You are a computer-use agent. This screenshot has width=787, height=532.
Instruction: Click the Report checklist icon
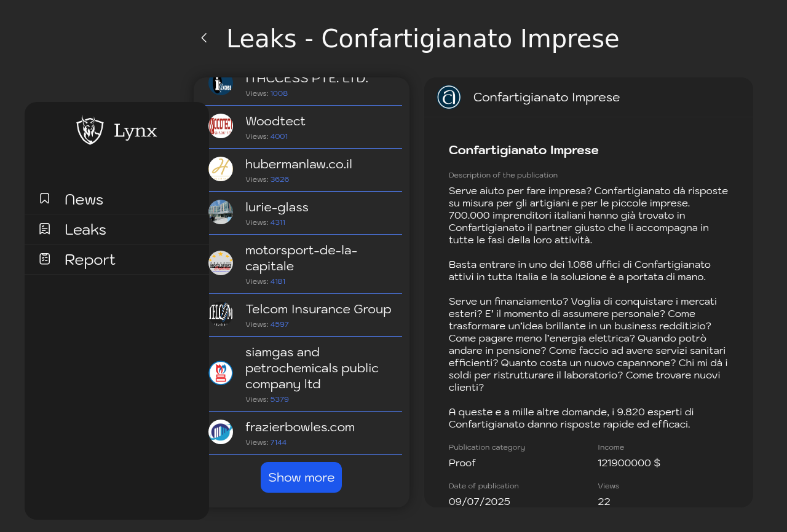[x=44, y=259]
